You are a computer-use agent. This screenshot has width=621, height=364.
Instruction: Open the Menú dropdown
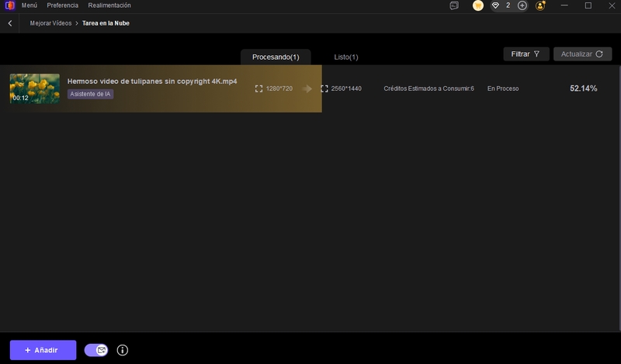29,5
